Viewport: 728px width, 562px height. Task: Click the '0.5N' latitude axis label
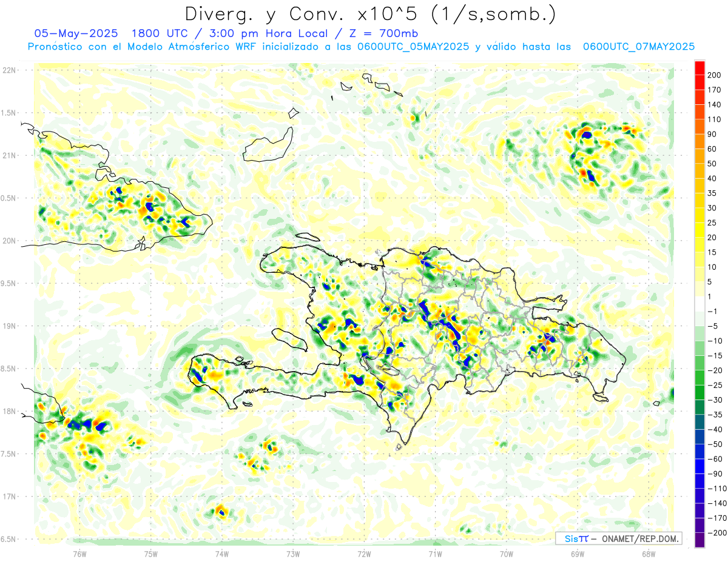coord(8,198)
